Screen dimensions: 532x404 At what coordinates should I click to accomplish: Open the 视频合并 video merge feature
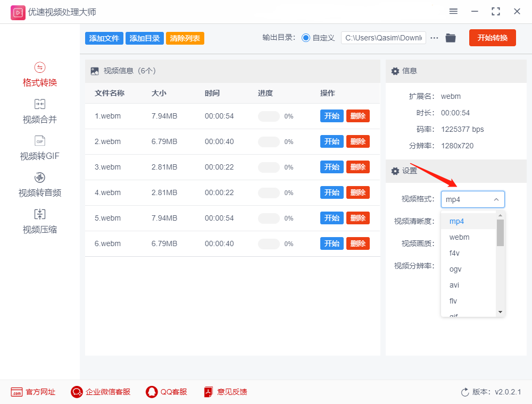click(x=39, y=112)
